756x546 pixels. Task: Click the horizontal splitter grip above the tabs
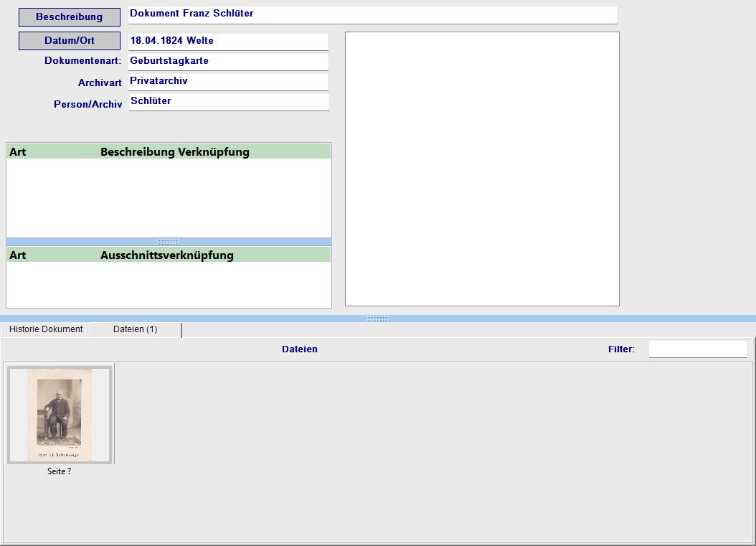point(378,319)
